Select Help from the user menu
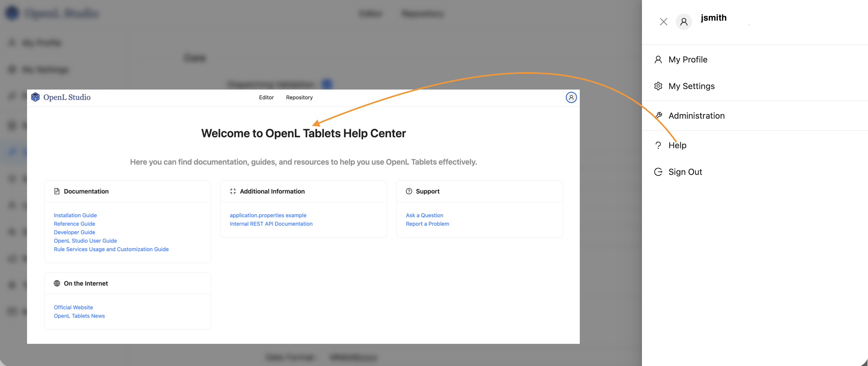This screenshot has height=366, width=868. (x=677, y=145)
